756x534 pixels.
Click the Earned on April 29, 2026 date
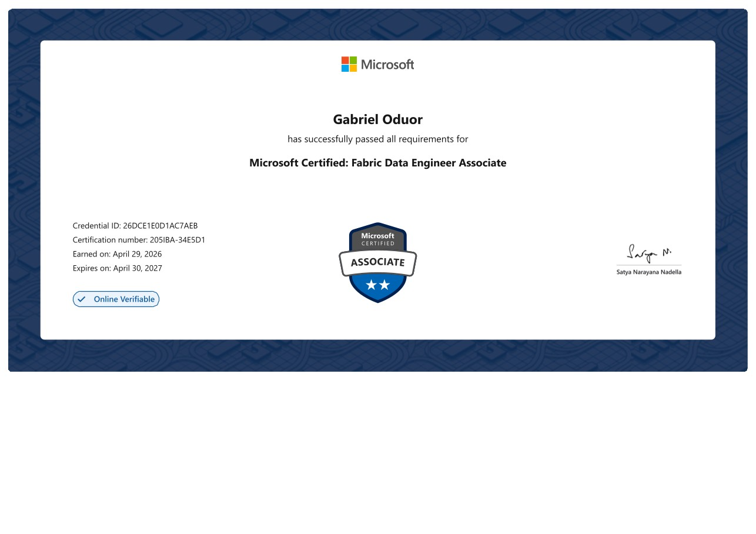[118, 254]
